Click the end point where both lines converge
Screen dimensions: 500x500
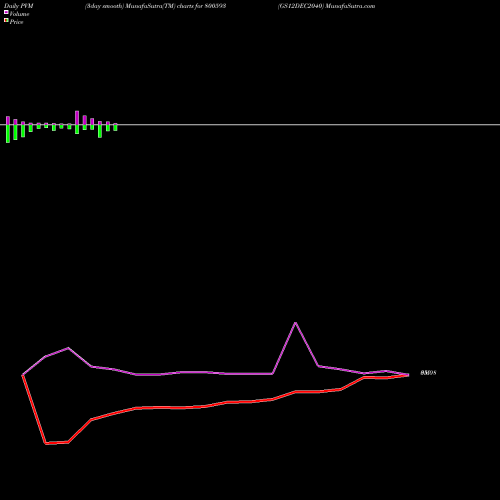(x=408, y=375)
